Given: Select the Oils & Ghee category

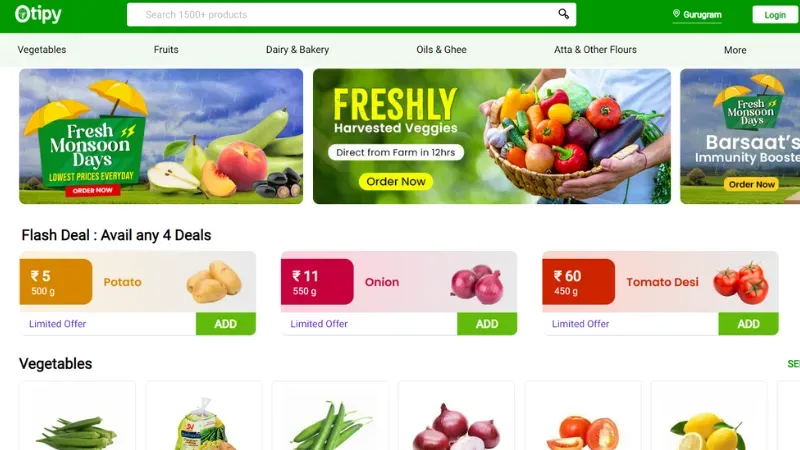Looking at the screenshot, I should [x=441, y=49].
